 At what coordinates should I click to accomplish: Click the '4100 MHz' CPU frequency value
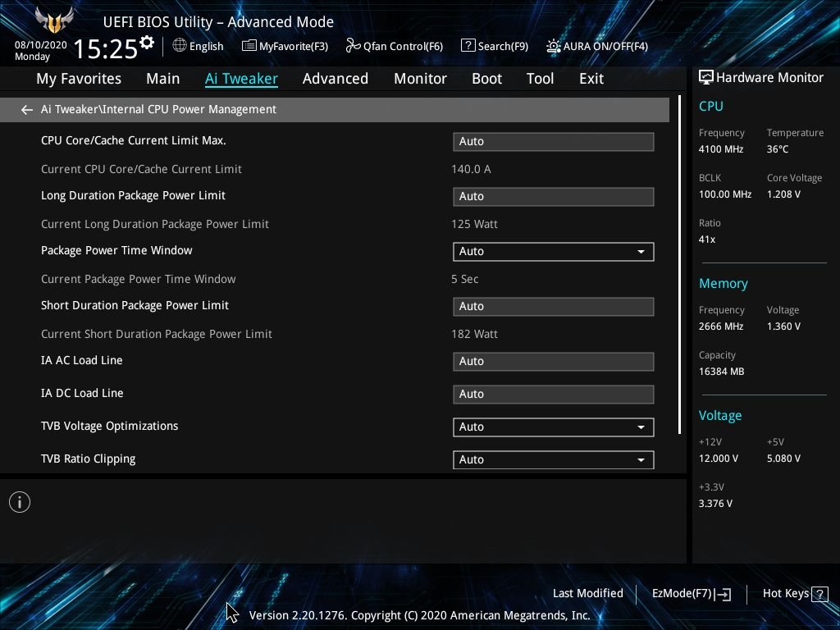click(720, 149)
